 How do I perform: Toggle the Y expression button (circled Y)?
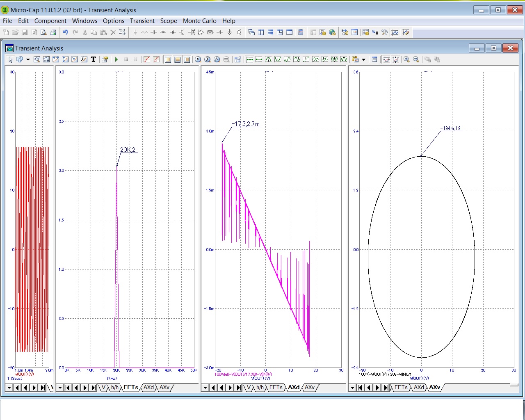[x=207, y=59]
